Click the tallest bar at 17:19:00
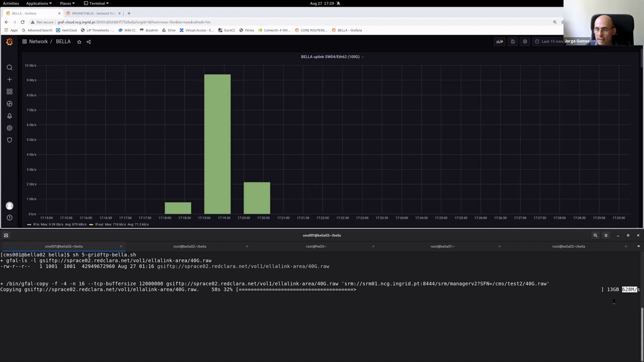The image size is (644, 362). (x=217, y=144)
